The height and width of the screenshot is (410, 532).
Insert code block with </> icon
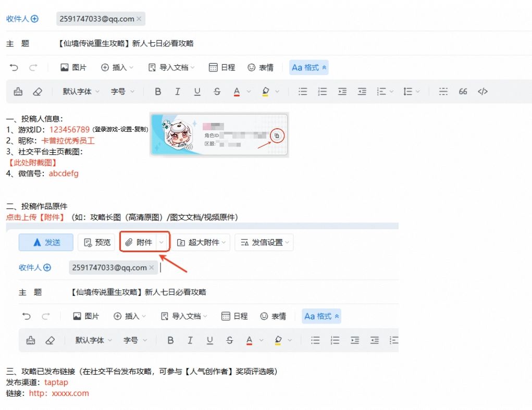tap(482, 92)
